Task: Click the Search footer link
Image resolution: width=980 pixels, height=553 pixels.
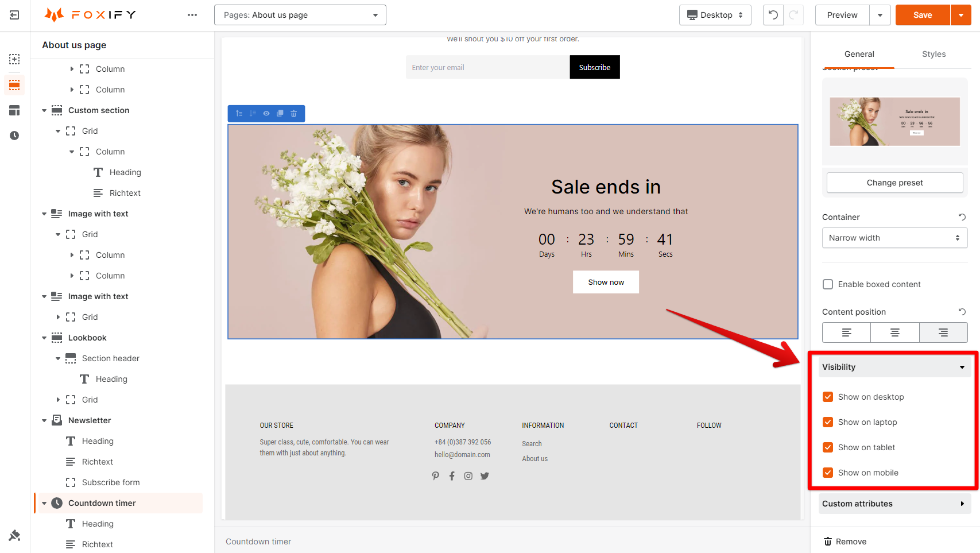Action: coord(532,444)
